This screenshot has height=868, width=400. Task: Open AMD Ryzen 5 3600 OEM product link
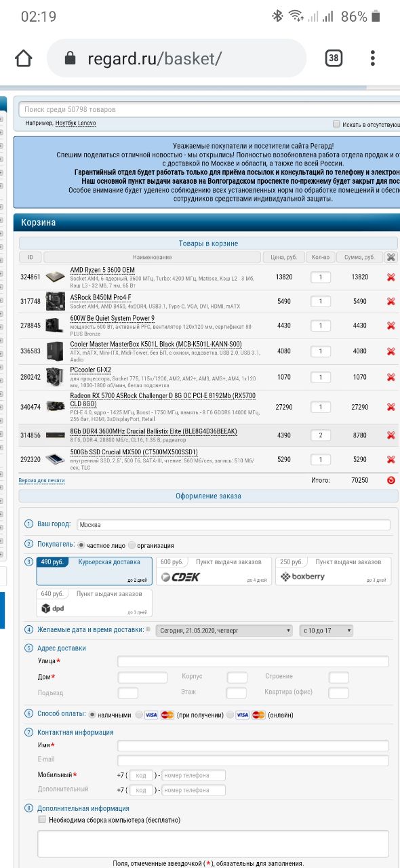pyautogui.click(x=102, y=270)
